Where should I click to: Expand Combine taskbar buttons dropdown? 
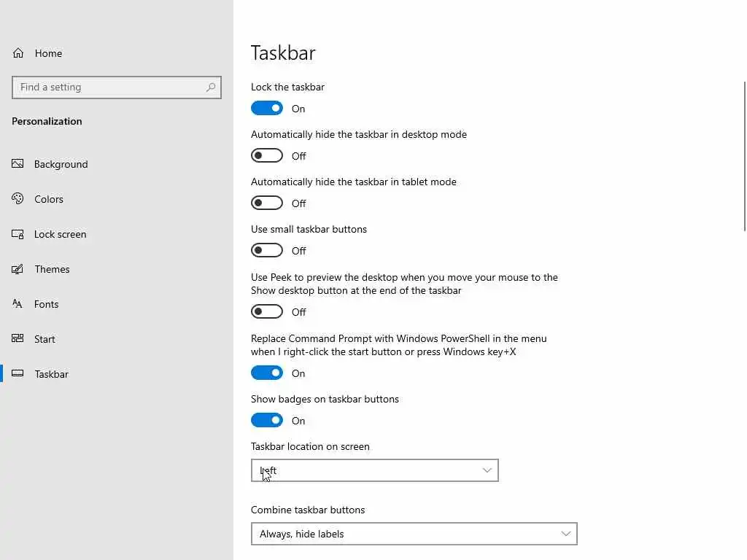[x=414, y=534]
